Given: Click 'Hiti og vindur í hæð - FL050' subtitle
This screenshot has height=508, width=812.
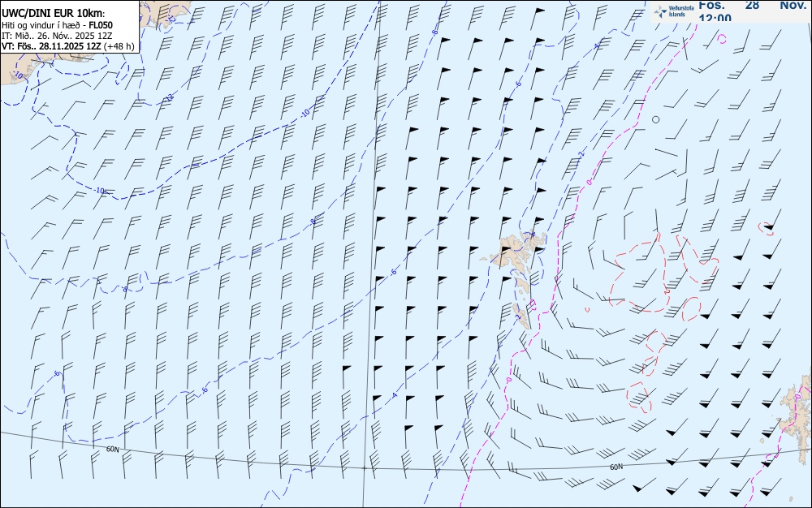Looking at the screenshot, I should point(57,25).
